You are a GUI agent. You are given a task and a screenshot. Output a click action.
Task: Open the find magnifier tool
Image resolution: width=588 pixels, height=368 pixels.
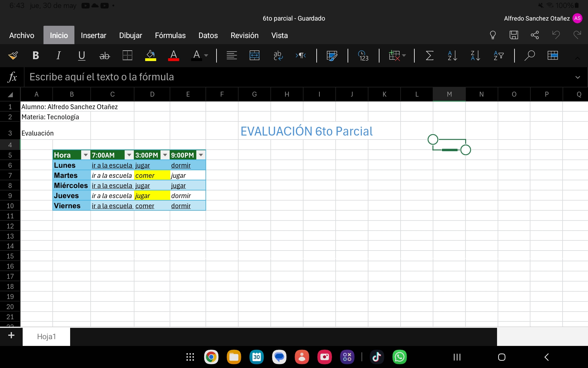[x=530, y=56]
